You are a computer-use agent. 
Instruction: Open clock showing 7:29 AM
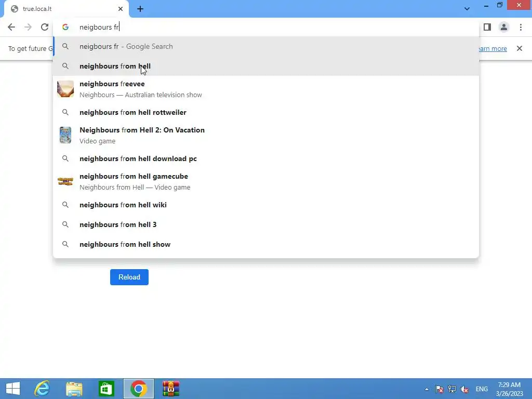(509, 389)
